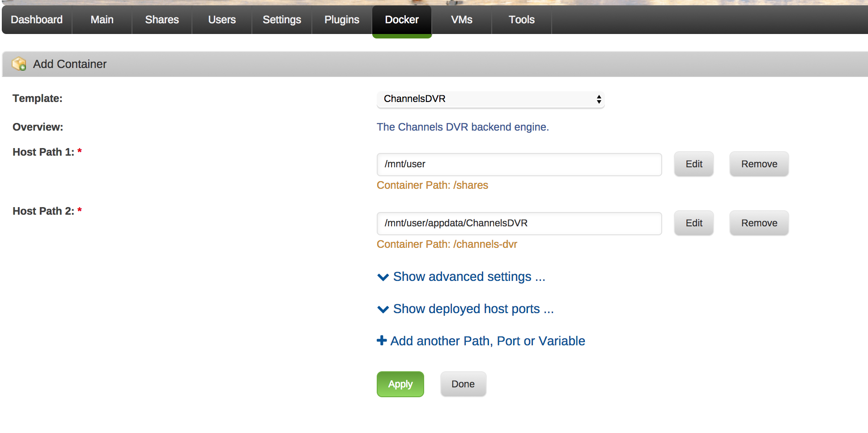
Task: Edit Host Path 1 configuration
Action: click(694, 164)
